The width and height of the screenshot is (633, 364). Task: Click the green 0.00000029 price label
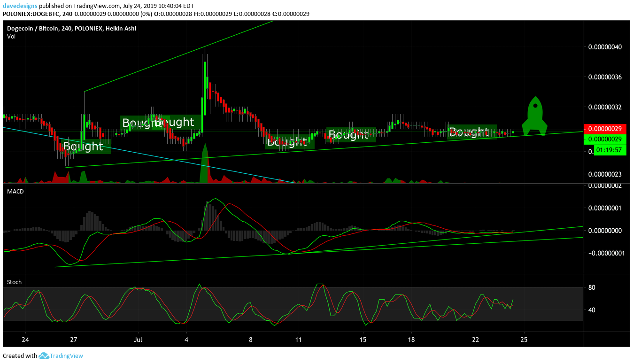click(605, 139)
